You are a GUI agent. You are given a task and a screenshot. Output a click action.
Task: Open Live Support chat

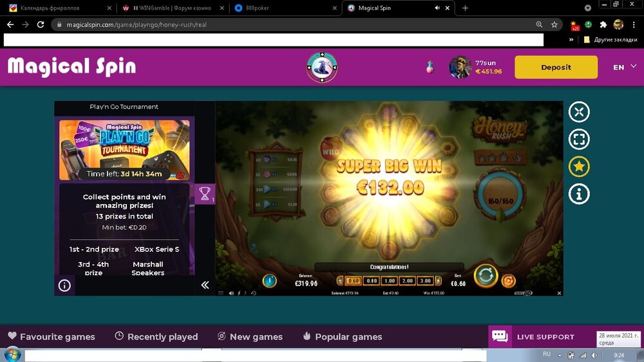[x=533, y=337]
